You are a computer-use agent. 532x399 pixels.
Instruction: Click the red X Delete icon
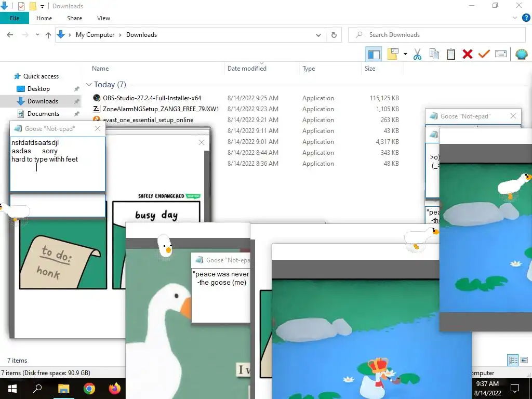(468, 54)
